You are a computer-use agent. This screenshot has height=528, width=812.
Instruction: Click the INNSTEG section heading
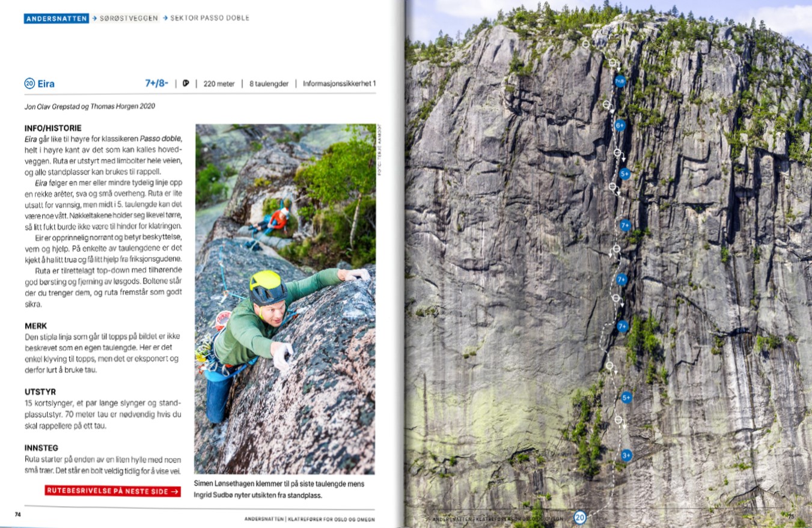pyautogui.click(x=41, y=448)
